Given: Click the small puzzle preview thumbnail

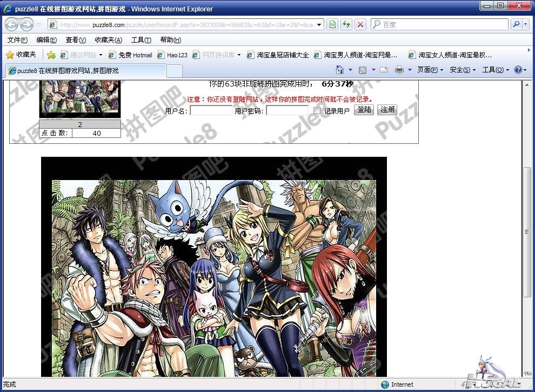Looking at the screenshot, I should (x=80, y=99).
